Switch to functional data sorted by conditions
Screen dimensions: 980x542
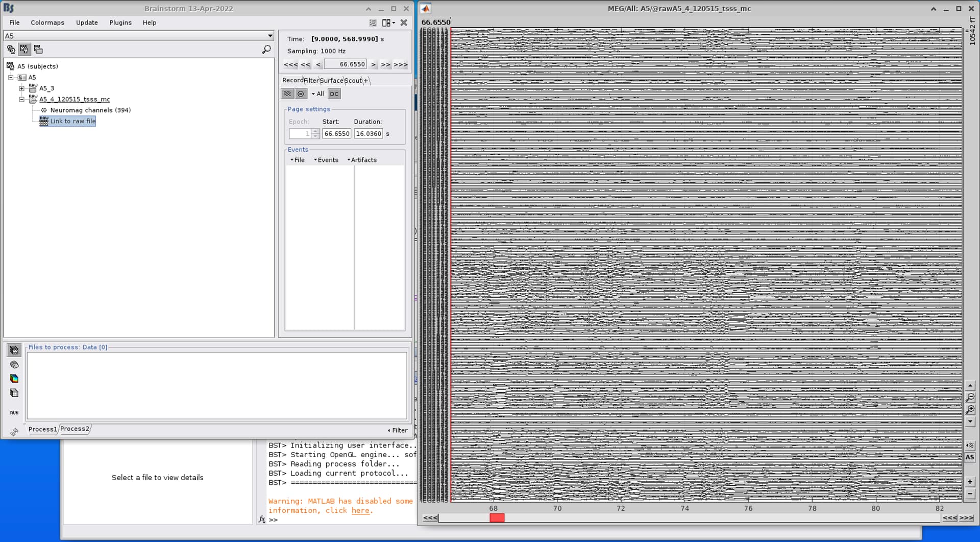(38, 50)
